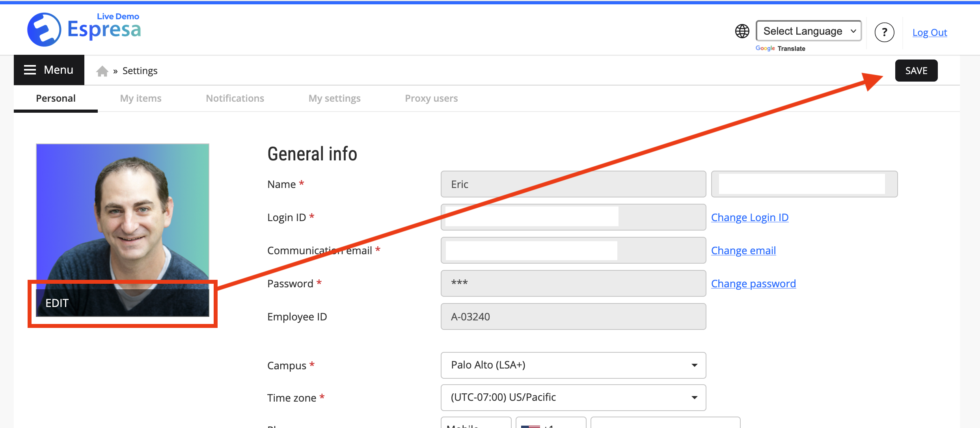Click the Password field
The width and height of the screenshot is (980, 428).
pyautogui.click(x=573, y=283)
